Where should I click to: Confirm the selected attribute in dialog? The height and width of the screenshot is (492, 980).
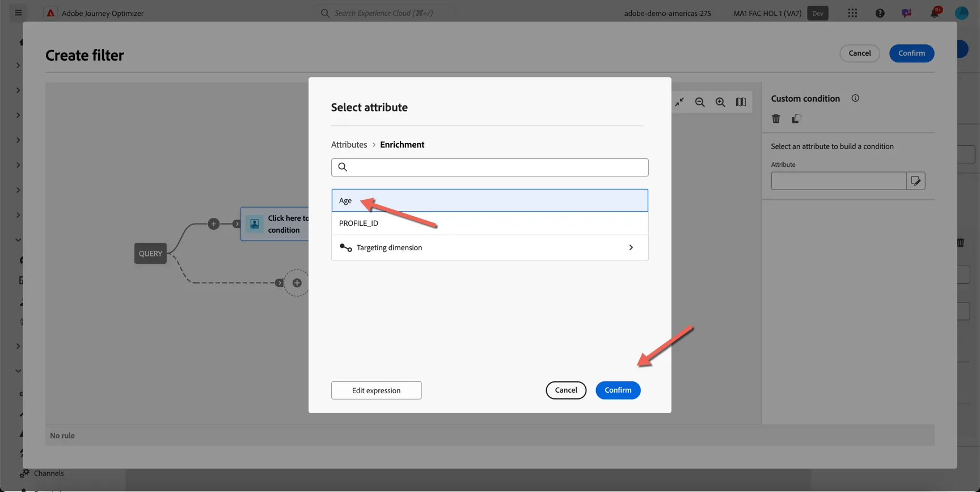coord(618,390)
